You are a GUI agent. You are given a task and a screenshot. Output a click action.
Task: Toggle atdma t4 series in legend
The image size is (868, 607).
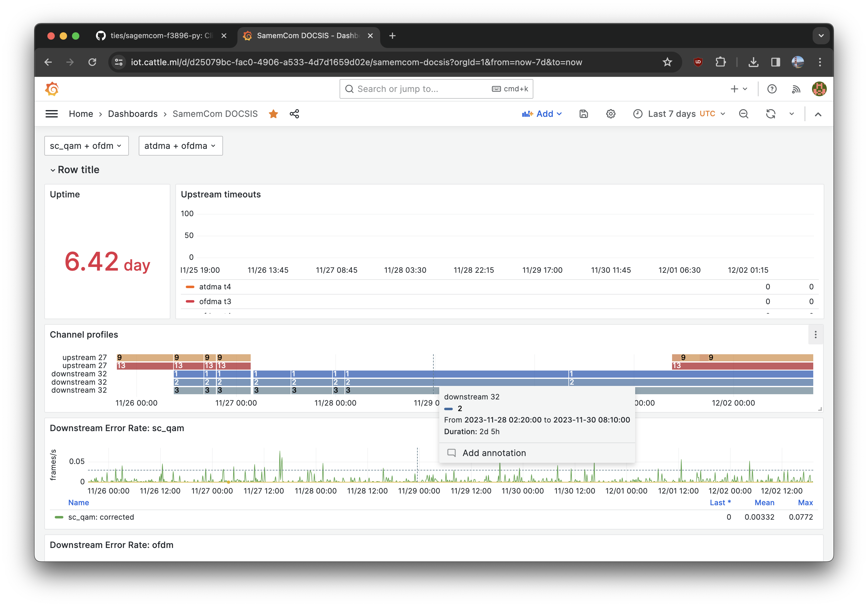coord(215,287)
